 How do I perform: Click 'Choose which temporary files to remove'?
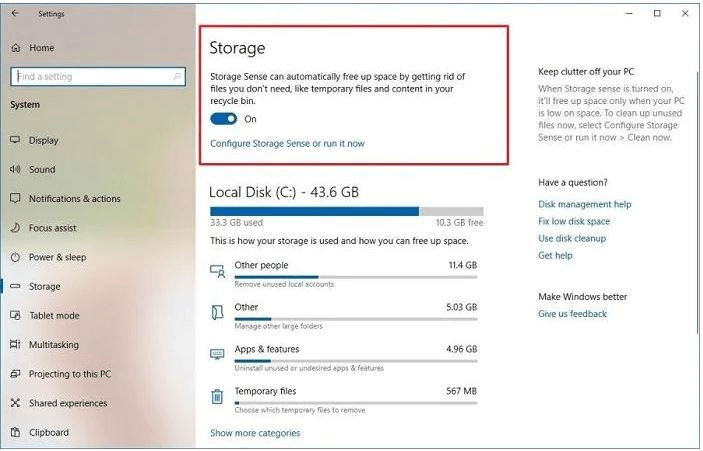pos(300,410)
